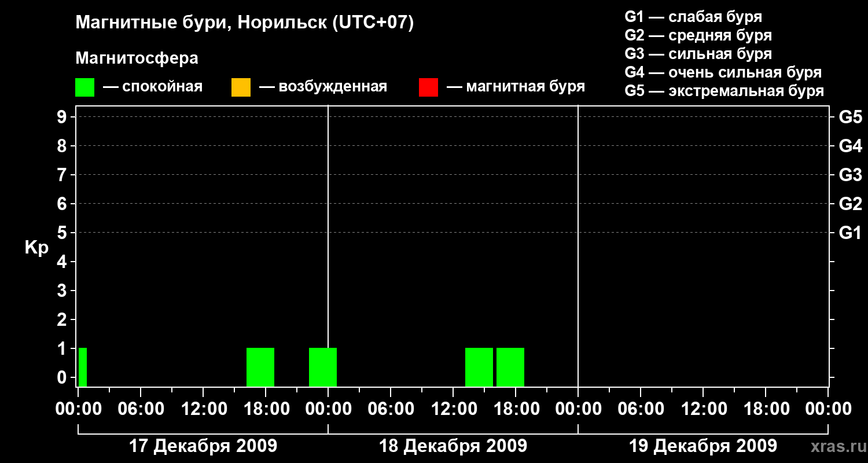The height and width of the screenshot is (463, 868).
Task: Click the right-axis 'G5' label
Action: [x=851, y=117]
